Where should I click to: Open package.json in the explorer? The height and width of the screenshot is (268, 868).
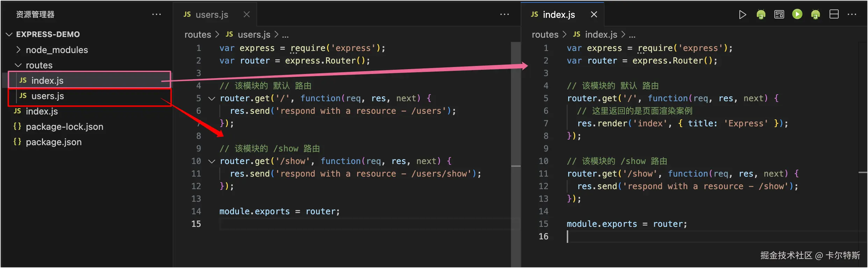[87, 142]
